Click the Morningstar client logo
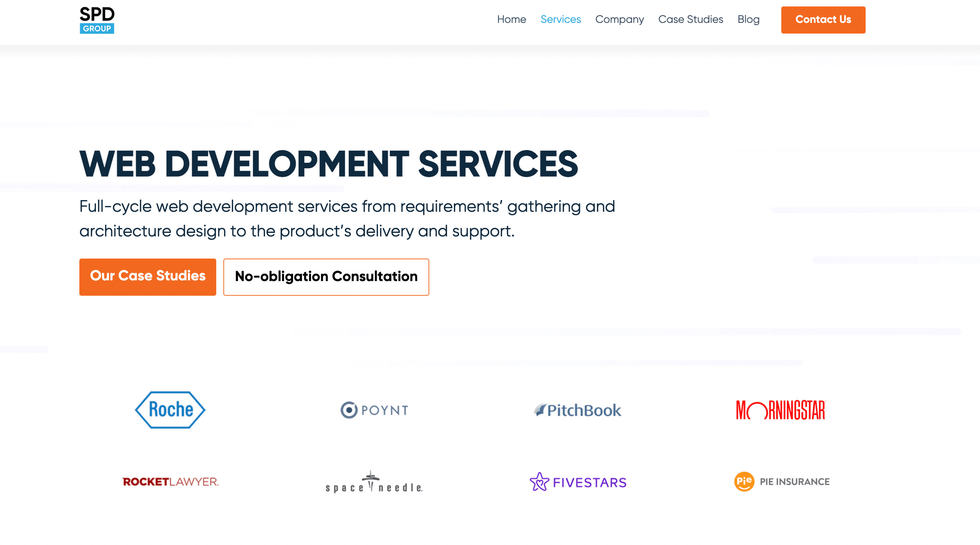 [781, 410]
